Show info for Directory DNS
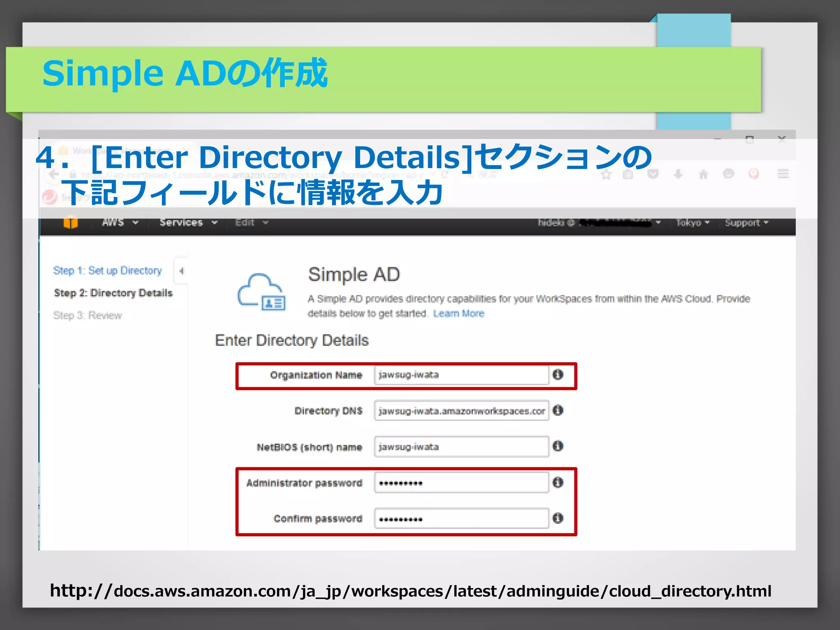Image resolution: width=840 pixels, height=630 pixels. 558,410
